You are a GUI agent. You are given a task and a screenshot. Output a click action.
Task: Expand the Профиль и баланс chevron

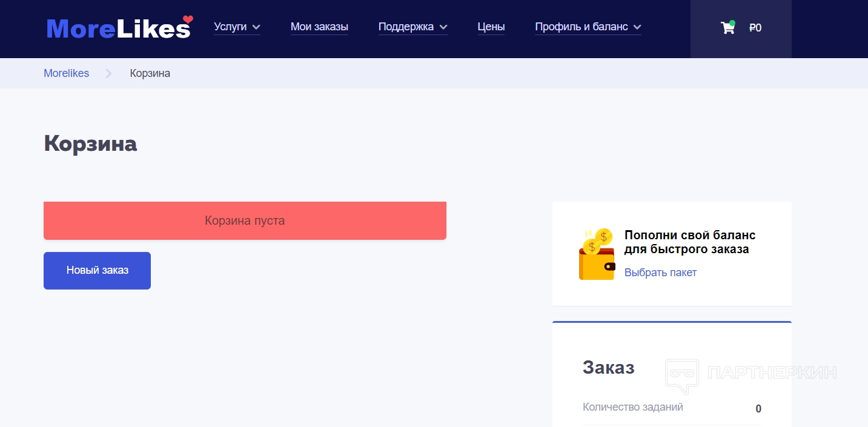[x=637, y=27]
